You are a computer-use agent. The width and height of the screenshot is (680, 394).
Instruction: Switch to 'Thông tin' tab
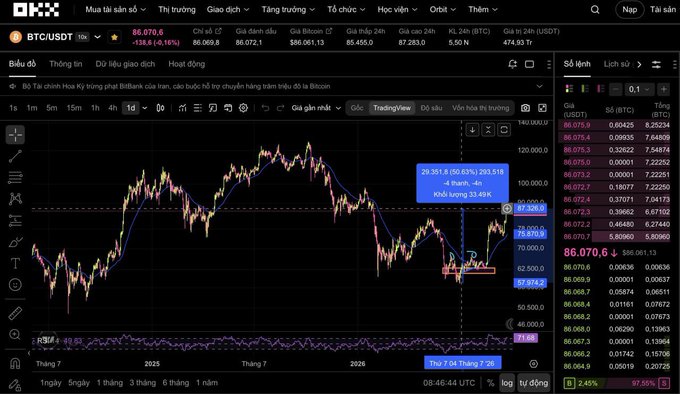pyautogui.click(x=65, y=64)
